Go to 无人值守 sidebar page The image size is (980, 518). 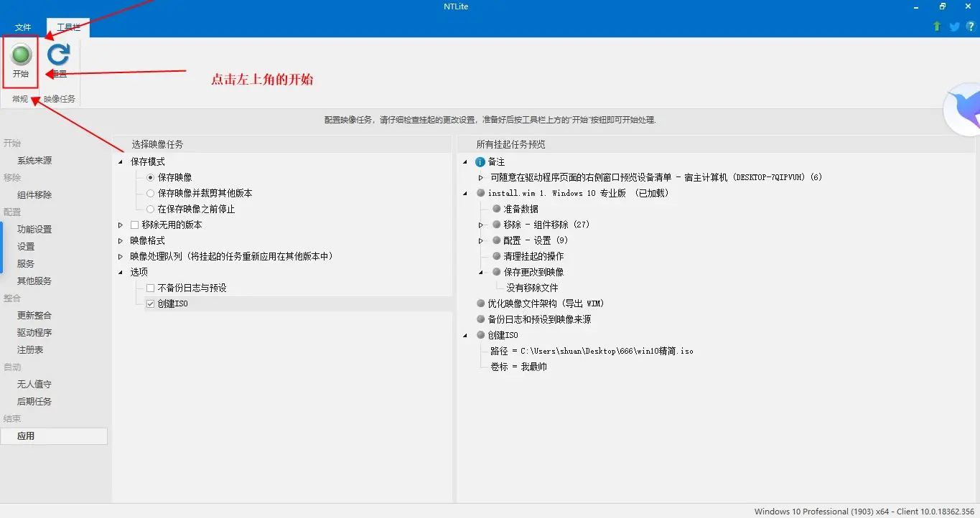tap(34, 385)
